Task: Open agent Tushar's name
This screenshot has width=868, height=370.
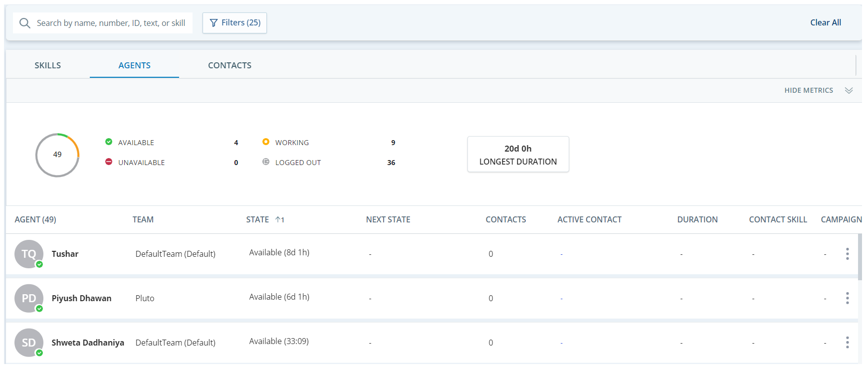Action: (65, 254)
